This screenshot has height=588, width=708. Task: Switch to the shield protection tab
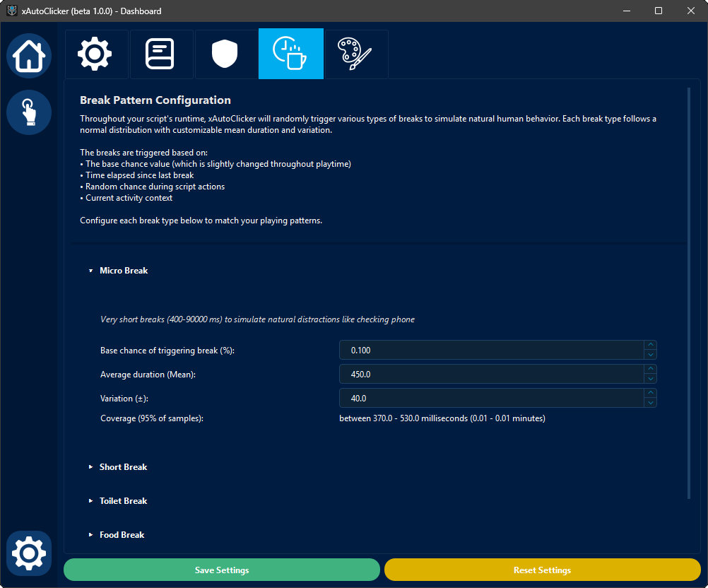[225, 54]
